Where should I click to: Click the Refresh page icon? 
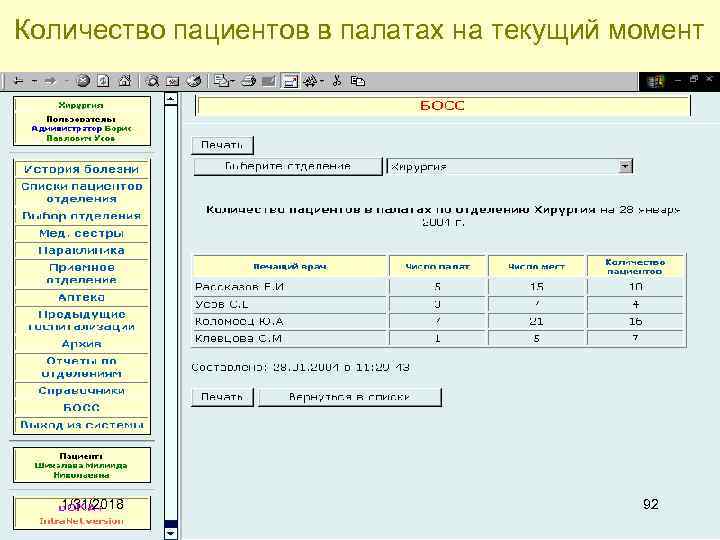(x=103, y=81)
